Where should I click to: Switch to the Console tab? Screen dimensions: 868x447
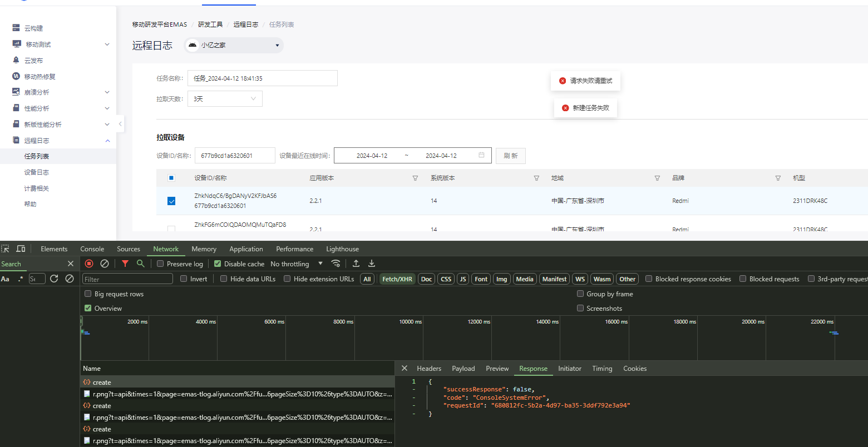[x=92, y=249]
